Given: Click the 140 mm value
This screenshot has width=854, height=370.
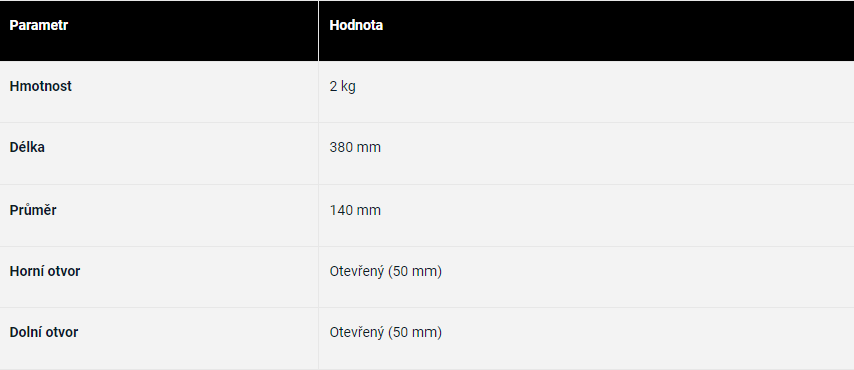Looking at the screenshot, I should [355, 210].
